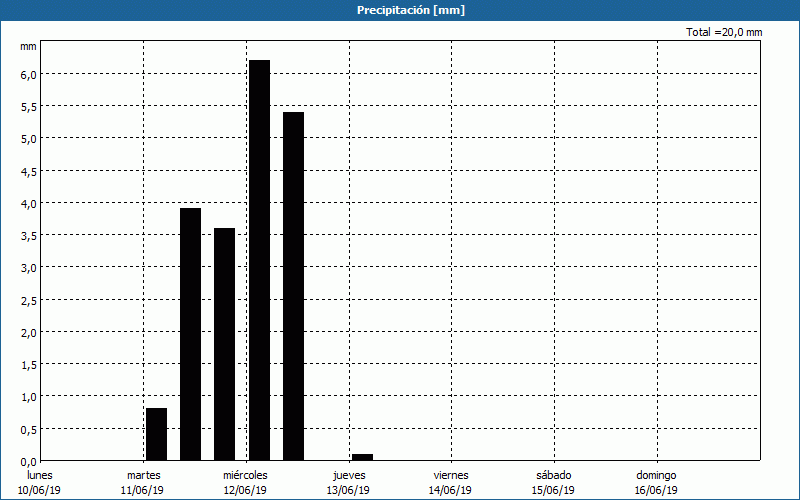Click the tiny bar at jueves
This screenshot has width=800, height=500.
pos(362,457)
